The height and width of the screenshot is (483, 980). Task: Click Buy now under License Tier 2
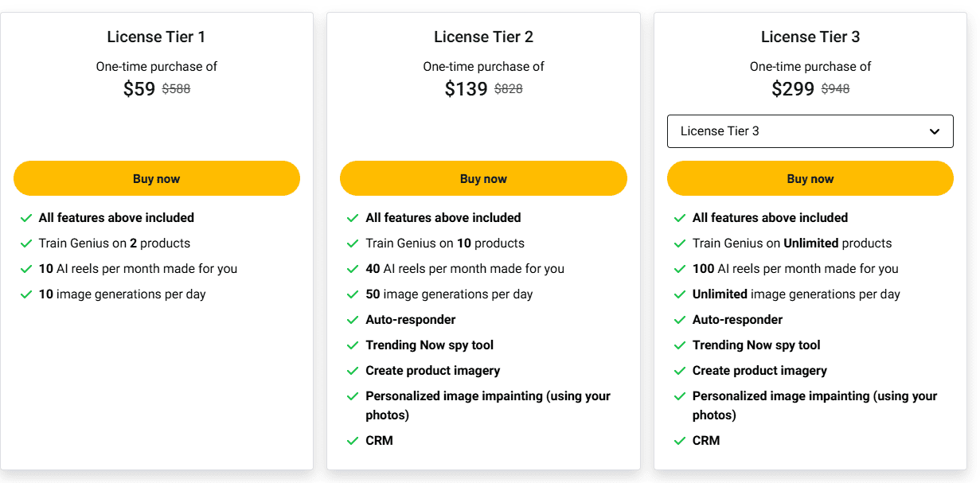click(x=483, y=178)
